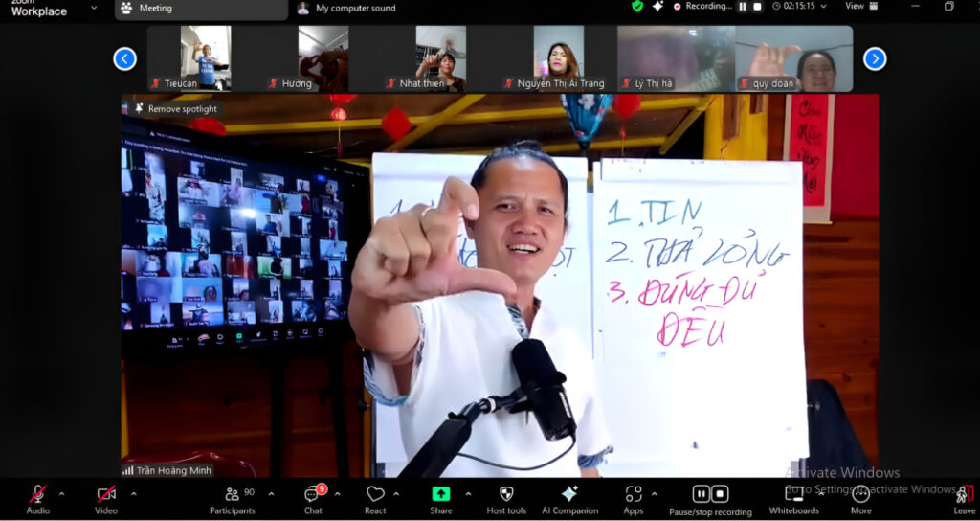Show next participants with right arrow
This screenshot has width=980, height=521.
(875, 58)
